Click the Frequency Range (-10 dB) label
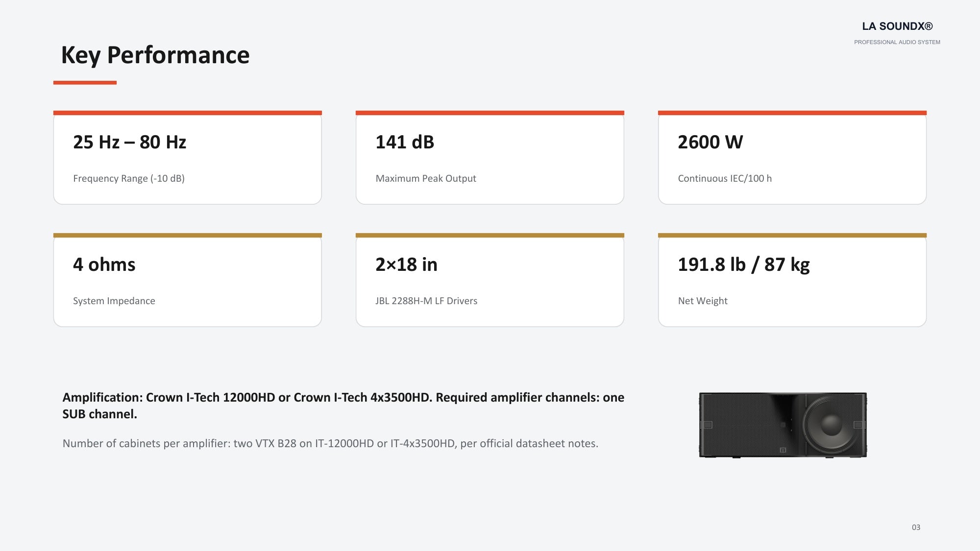This screenshot has width=980, height=551. 129,179
